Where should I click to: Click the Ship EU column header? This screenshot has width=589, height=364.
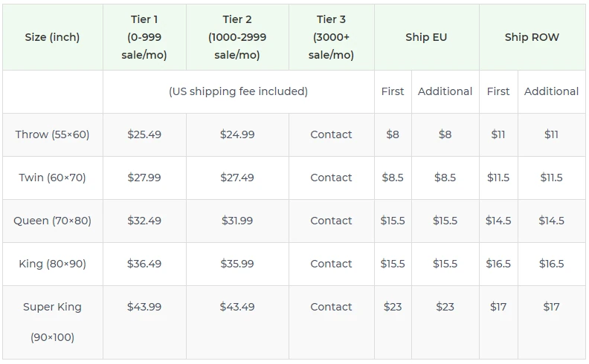pos(426,37)
